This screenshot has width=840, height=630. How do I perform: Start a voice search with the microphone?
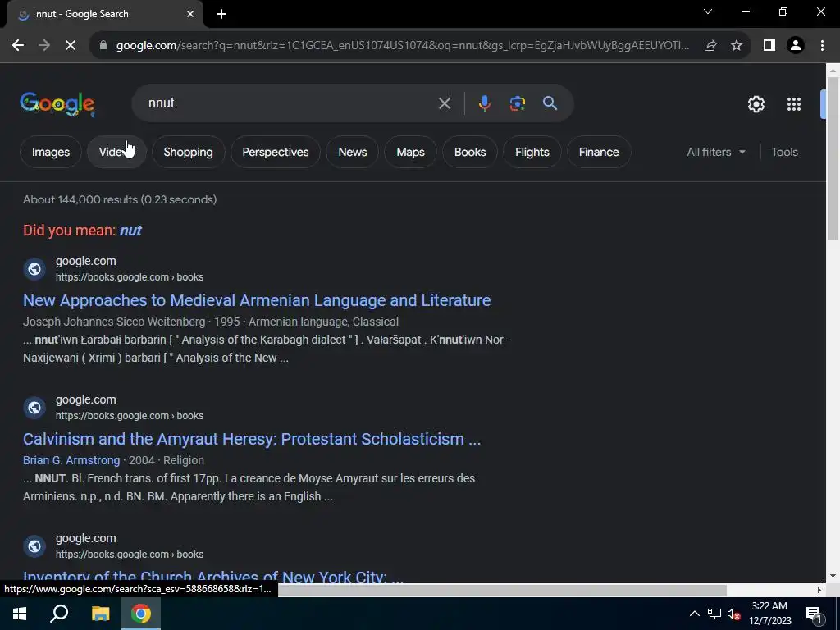click(x=484, y=103)
